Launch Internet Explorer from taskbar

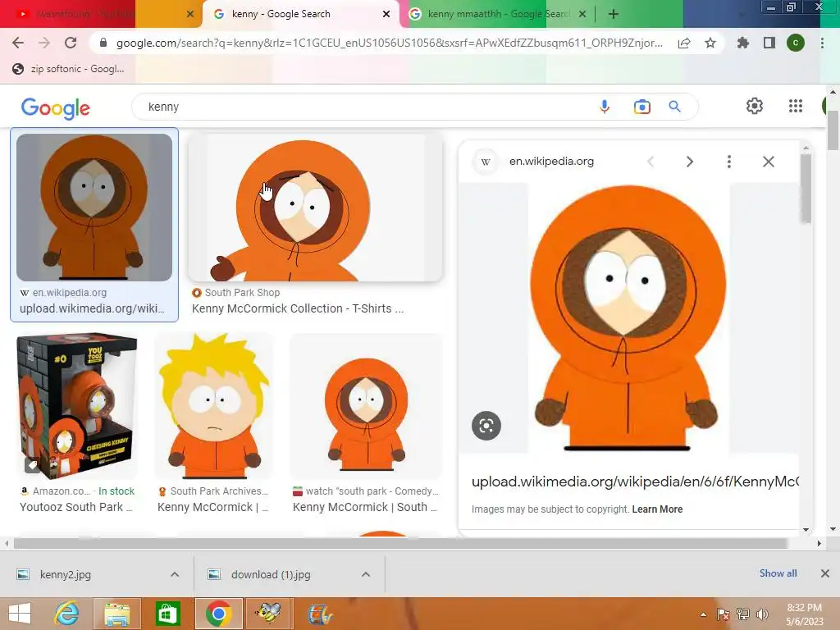67,614
